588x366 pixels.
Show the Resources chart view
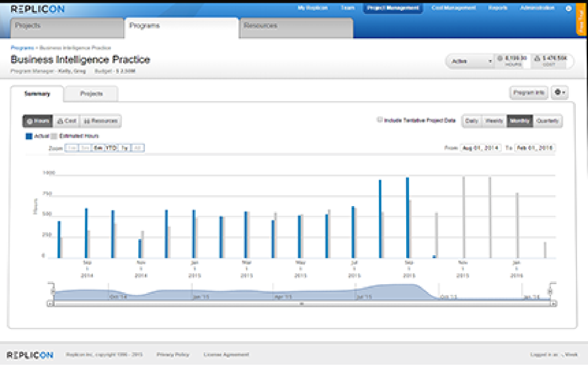click(x=100, y=121)
